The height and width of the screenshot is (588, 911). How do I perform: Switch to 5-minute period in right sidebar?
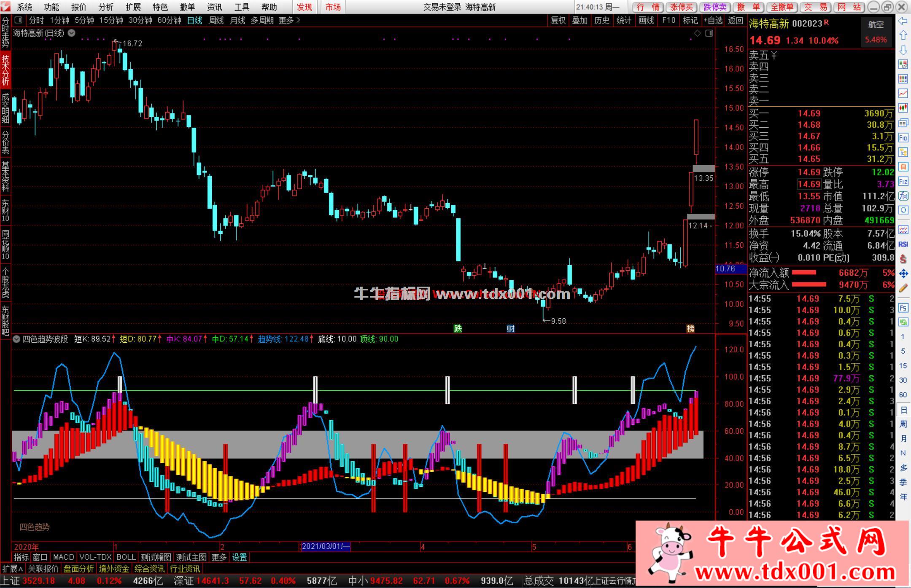pyautogui.click(x=903, y=351)
